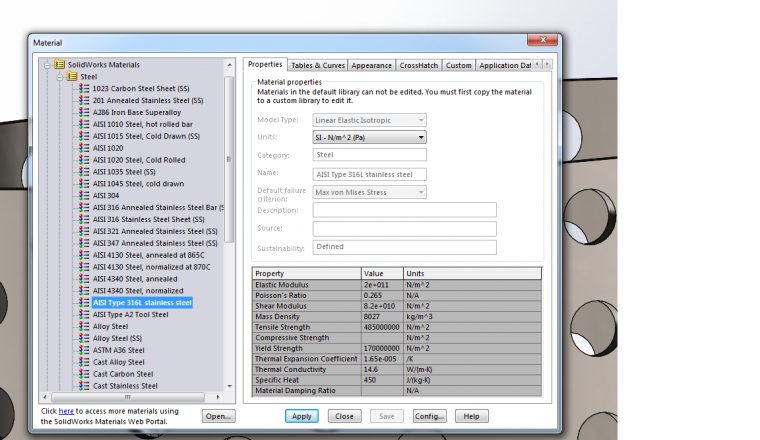
Task: Click the Mass Density value 8027
Action: coord(382,316)
